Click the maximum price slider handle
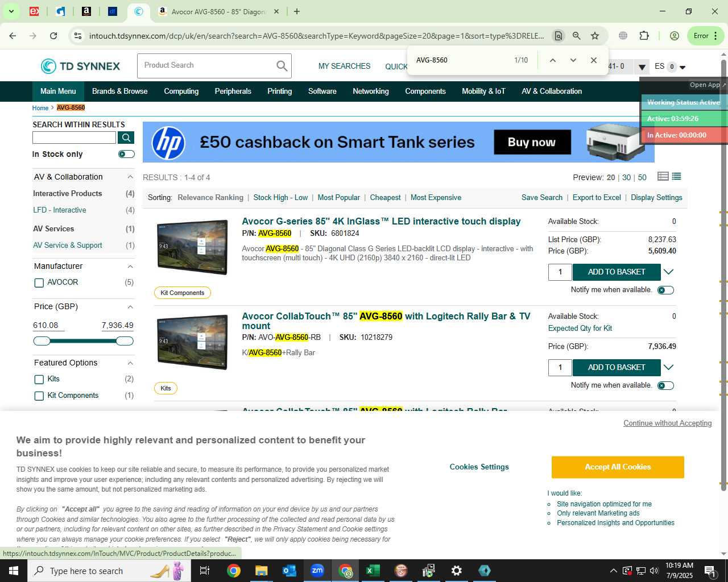728x582 pixels. coord(125,341)
